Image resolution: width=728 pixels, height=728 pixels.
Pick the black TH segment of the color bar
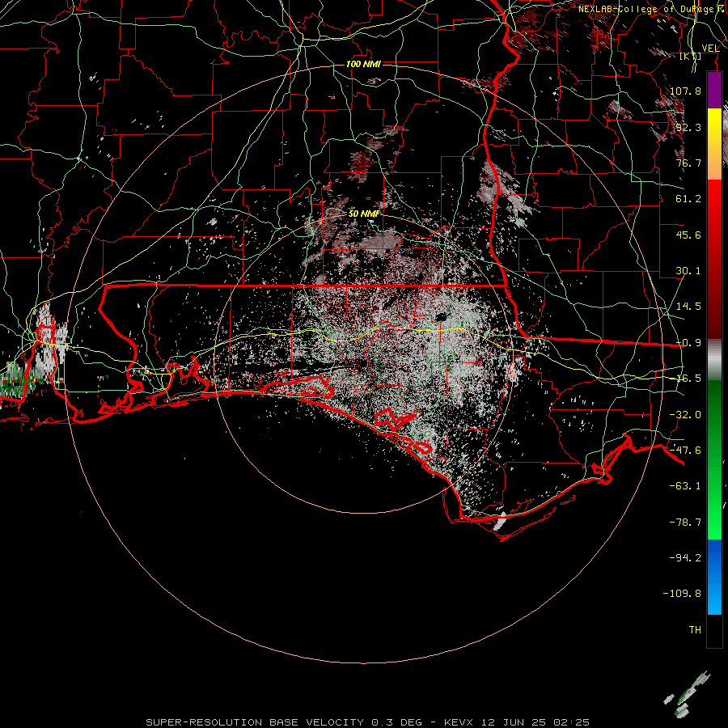pos(714,630)
